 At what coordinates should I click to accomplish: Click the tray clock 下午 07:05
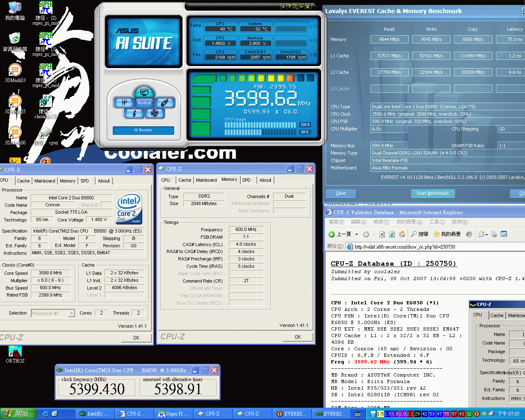click(509, 414)
